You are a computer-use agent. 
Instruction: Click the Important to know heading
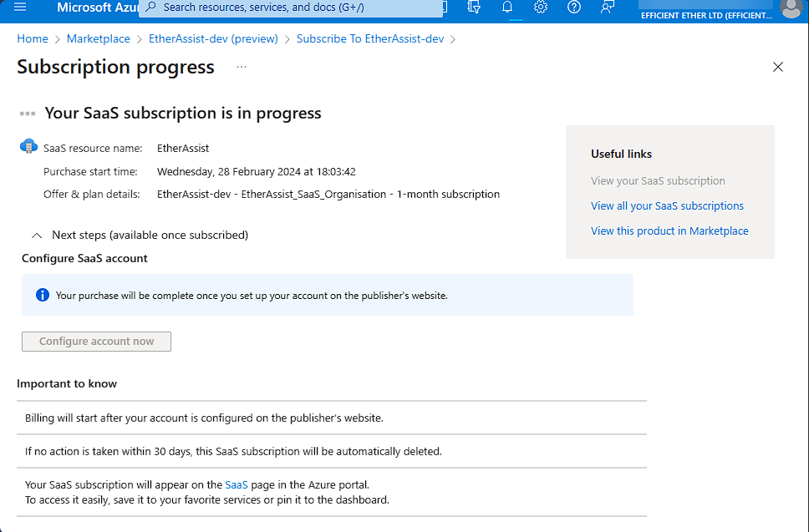coord(67,383)
